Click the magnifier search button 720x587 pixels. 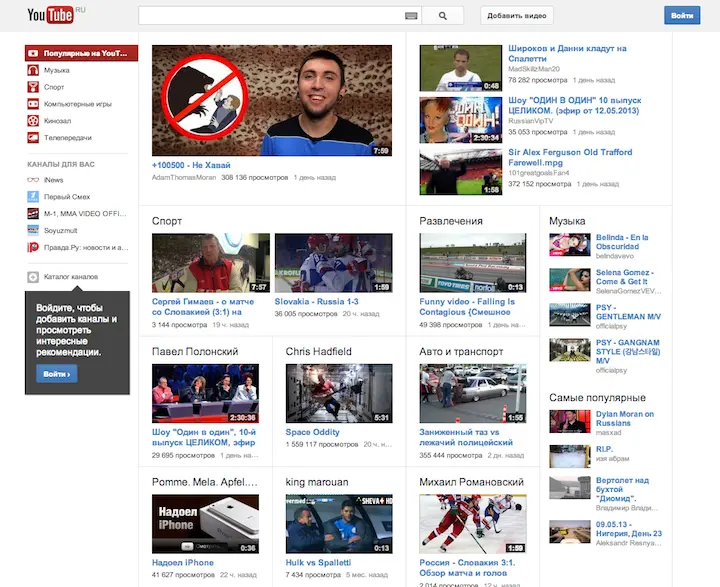pyautogui.click(x=443, y=16)
